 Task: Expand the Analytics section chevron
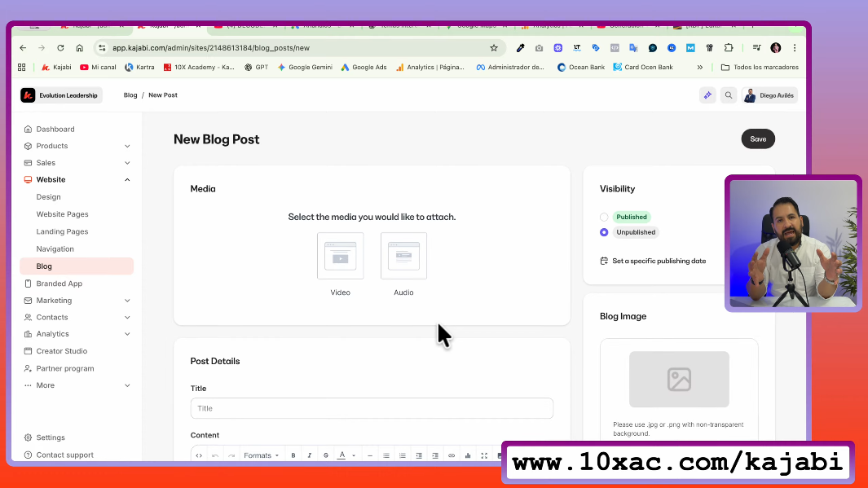tap(127, 334)
